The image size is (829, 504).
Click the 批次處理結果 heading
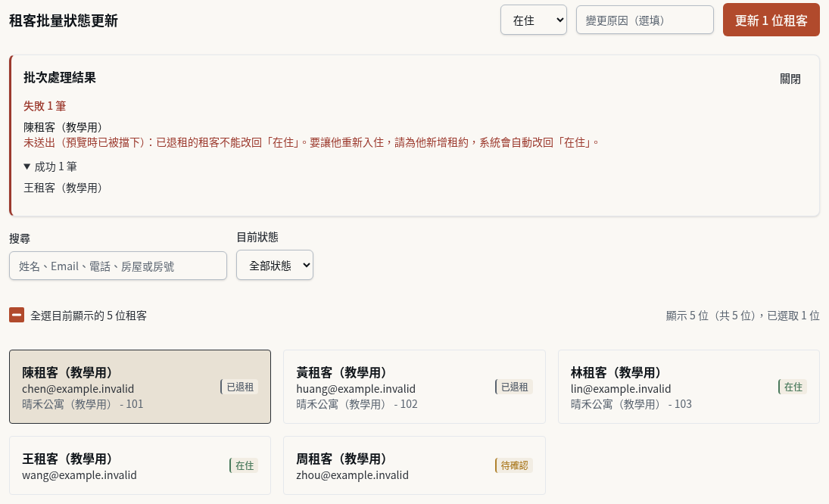(60, 78)
